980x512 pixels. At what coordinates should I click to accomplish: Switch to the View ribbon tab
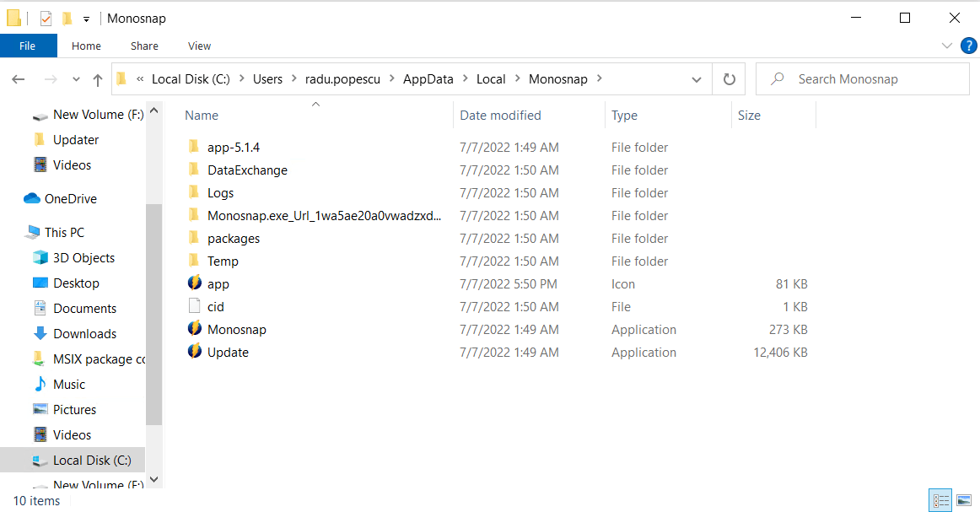click(x=199, y=46)
